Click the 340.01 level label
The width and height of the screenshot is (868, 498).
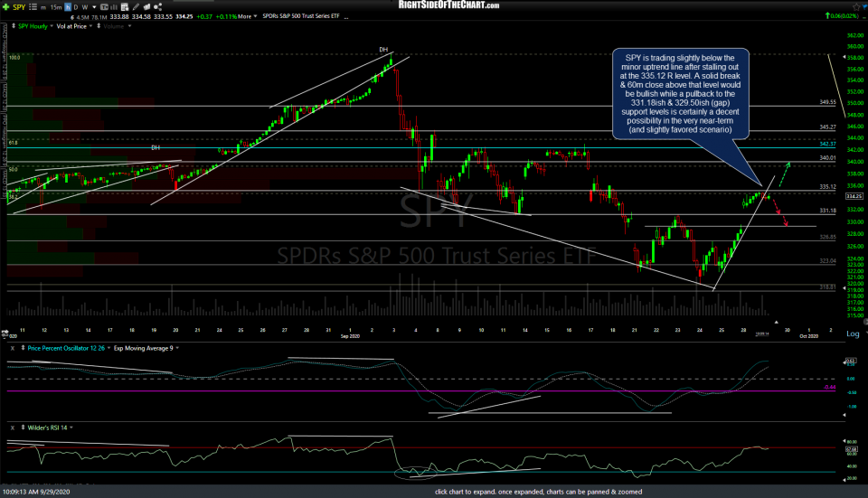coord(827,158)
